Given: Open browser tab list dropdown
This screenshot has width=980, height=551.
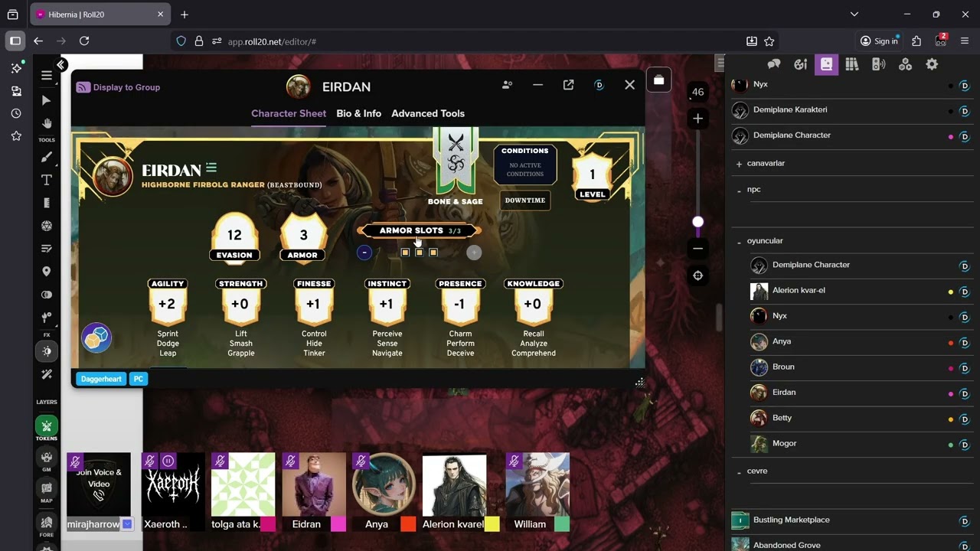Looking at the screenshot, I should pyautogui.click(x=854, y=14).
